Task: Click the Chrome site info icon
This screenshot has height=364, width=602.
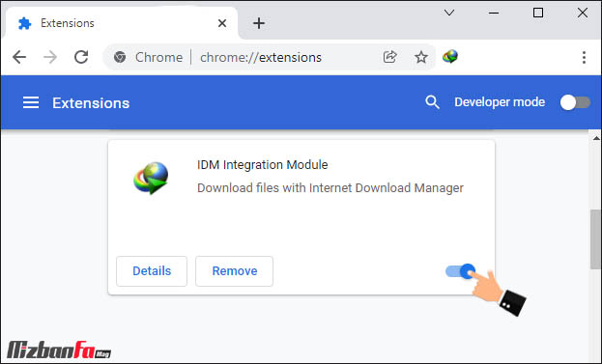Action: [120, 58]
